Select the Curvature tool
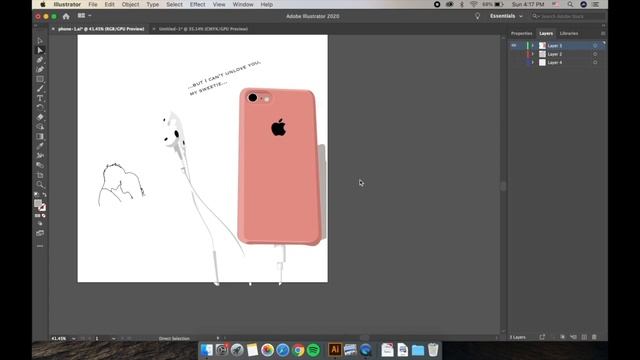 [40, 69]
